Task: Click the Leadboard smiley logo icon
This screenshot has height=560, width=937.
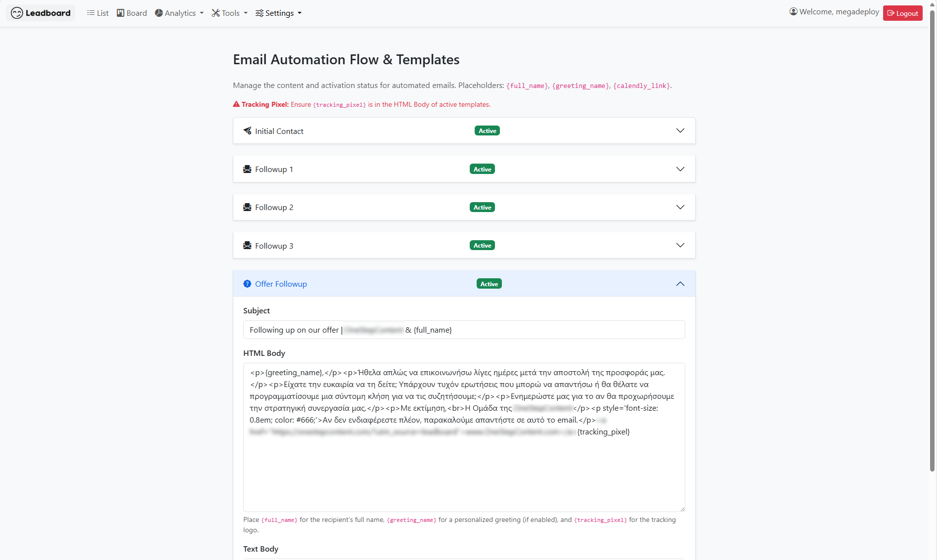Action: 17,13
